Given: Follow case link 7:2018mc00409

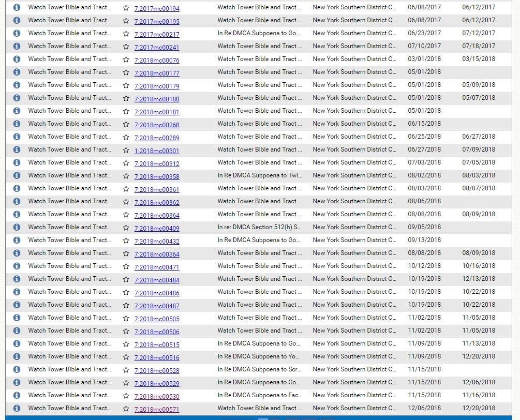Looking at the screenshot, I should click(157, 228).
